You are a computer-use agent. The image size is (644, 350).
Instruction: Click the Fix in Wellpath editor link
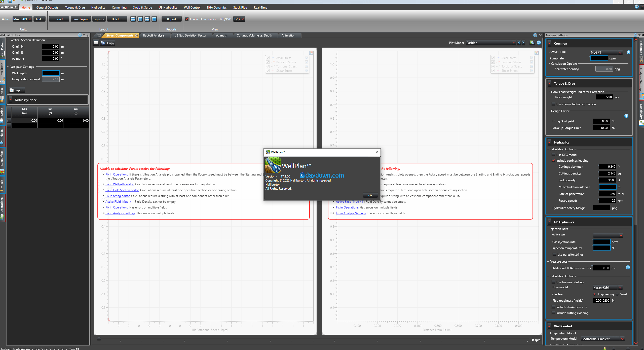[120, 184]
